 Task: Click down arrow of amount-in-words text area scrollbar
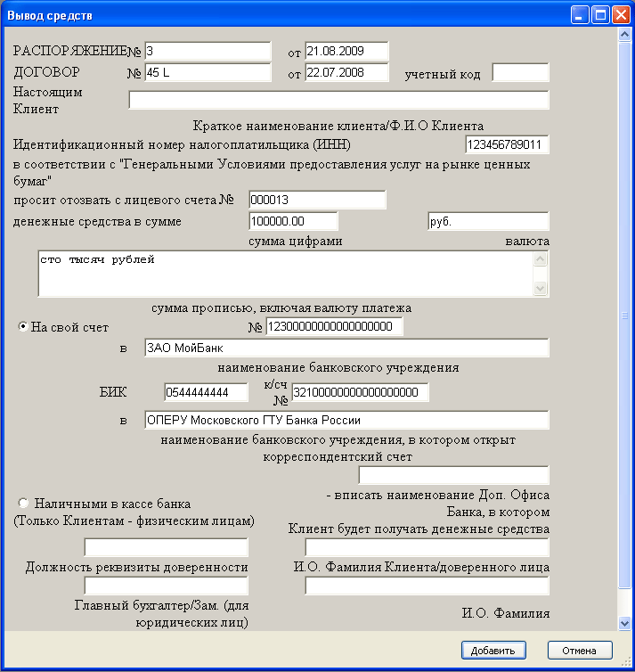point(541,289)
